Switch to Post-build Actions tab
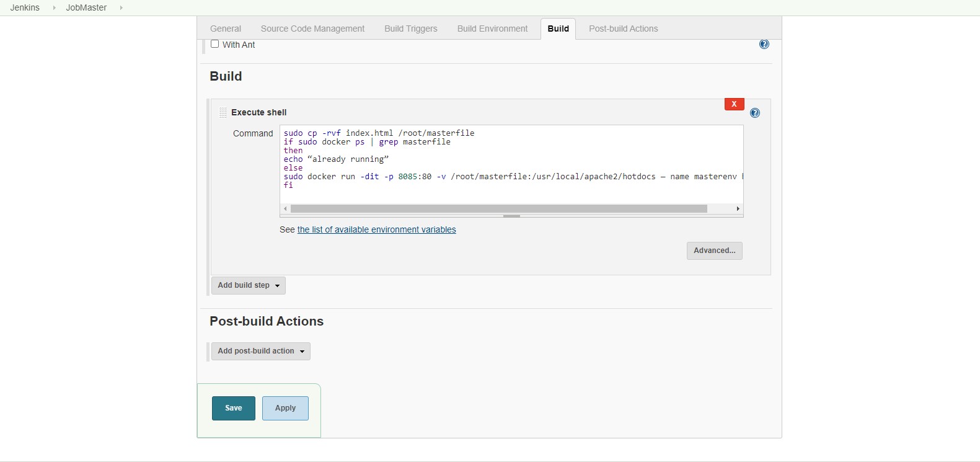The image size is (980, 462). 624,29
